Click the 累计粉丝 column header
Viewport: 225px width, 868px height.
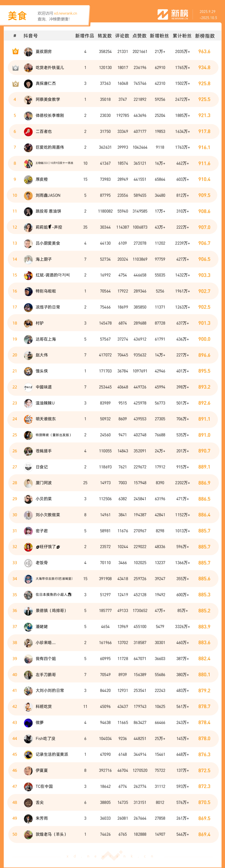pos(182,36)
